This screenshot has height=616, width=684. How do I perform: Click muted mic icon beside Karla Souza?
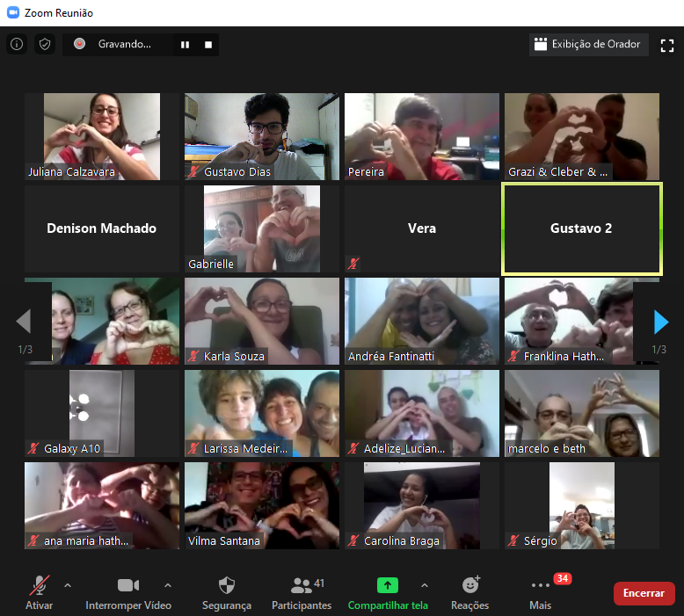point(193,356)
